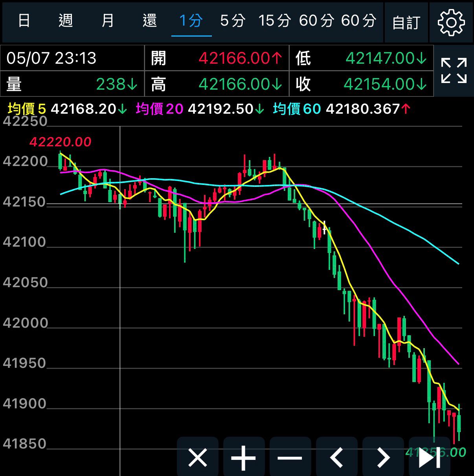This screenshot has width=474, height=476.
Task: Open the 自訂 custom period button
Action: 406,22
